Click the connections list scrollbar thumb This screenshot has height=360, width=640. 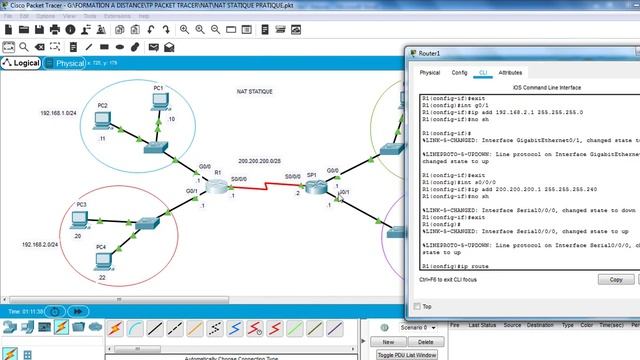click(x=137, y=349)
